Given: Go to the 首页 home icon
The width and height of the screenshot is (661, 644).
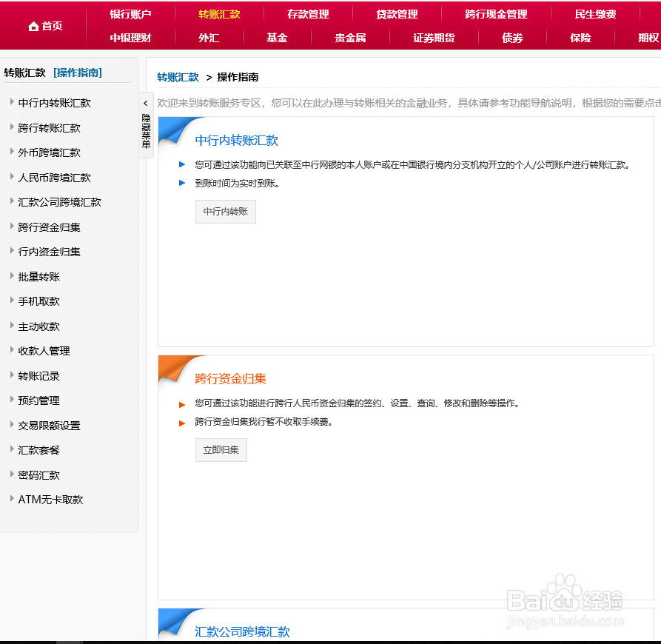Looking at the screenshot, I should 34,26.
